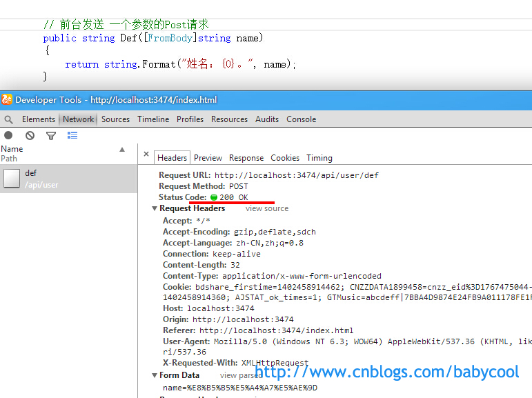Click the Accept-Encoding header line
Screen dimensions: 532x398
239,232
